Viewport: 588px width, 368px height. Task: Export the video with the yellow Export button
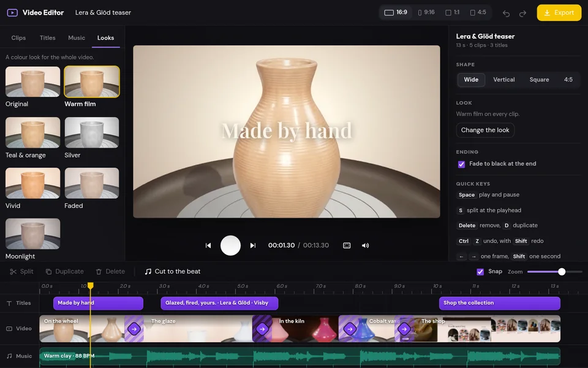pyautogui.click(x=559, y=12)
